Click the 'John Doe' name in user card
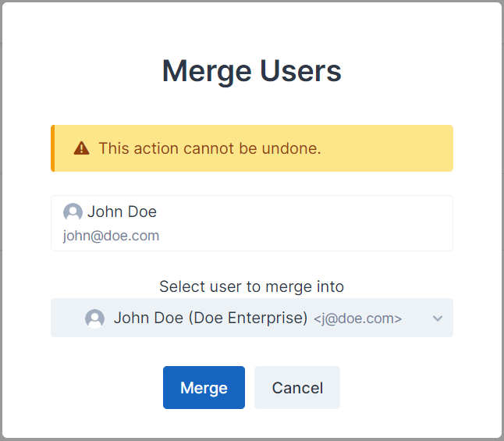Screen dimensions: 504x441 [x=122, y=212]
